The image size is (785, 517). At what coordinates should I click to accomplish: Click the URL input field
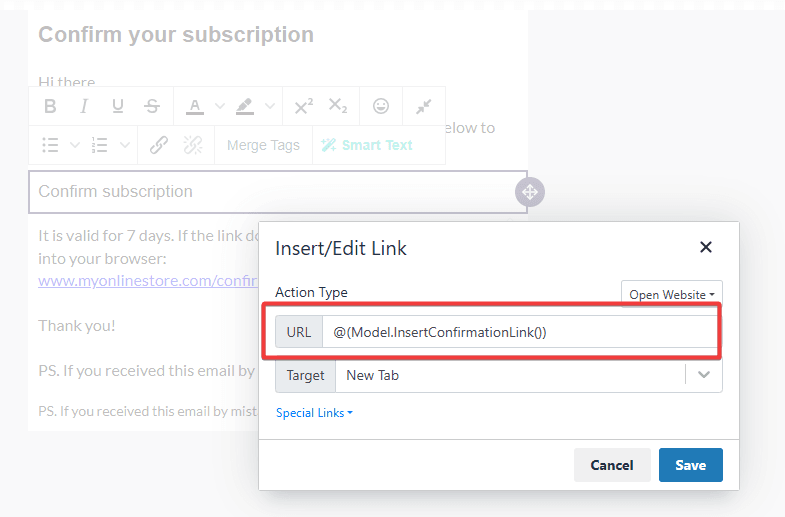(520, 332)
